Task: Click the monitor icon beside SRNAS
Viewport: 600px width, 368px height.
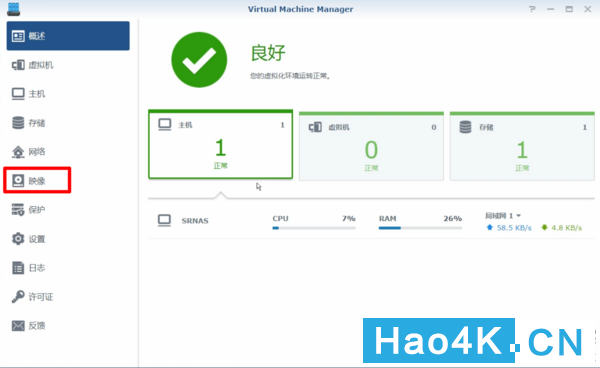Action: (165, 220)
